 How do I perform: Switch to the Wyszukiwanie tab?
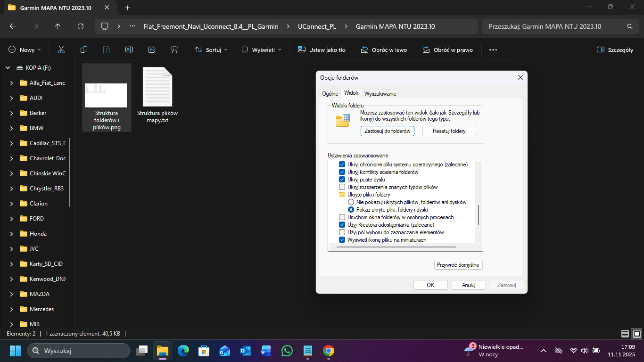coord(380,94)
